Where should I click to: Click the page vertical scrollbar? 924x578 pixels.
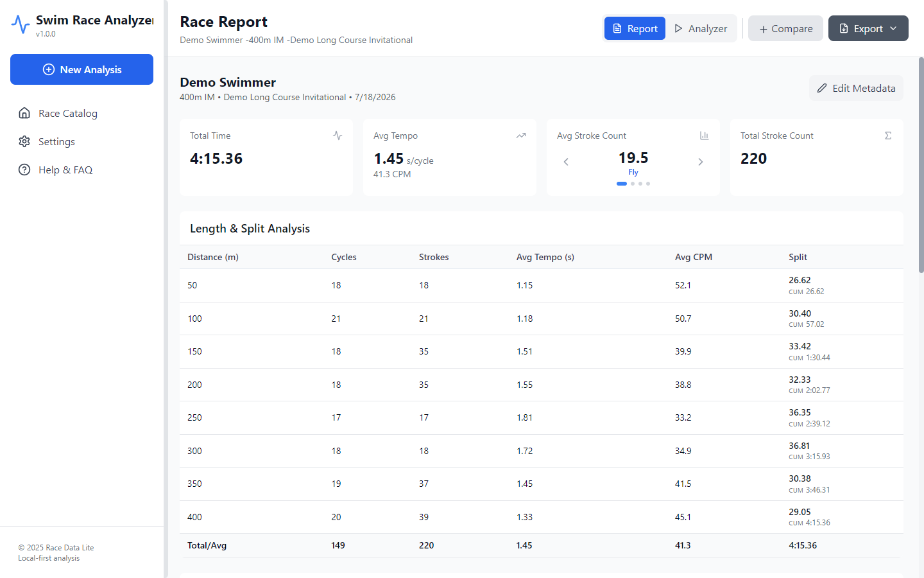921,165
